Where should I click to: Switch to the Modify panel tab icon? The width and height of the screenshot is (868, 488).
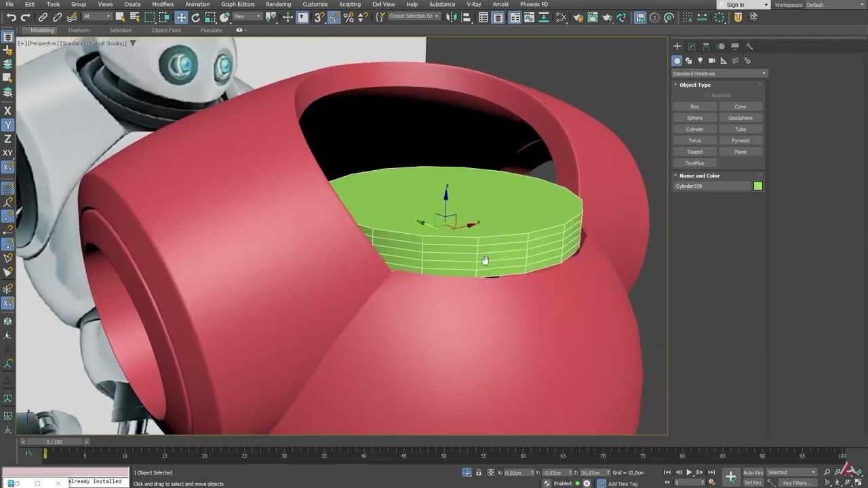tap(692, 46)
